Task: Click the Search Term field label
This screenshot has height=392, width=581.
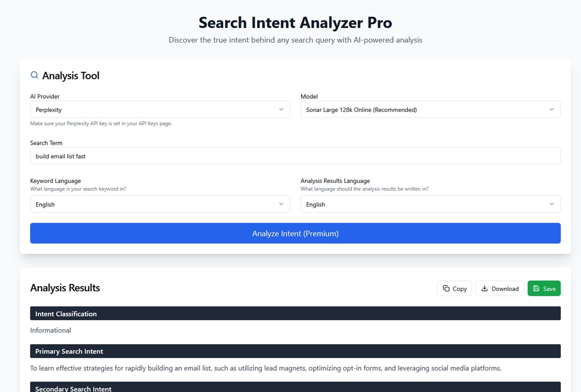Action: point(46,143)
